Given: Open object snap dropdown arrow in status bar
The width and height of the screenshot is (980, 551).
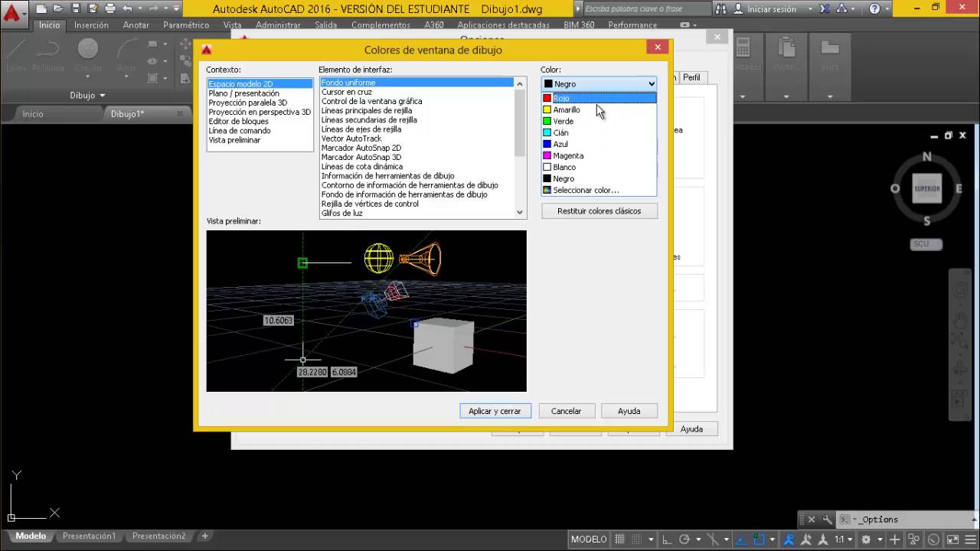Looking at the screenshot, I should [773, 540].
